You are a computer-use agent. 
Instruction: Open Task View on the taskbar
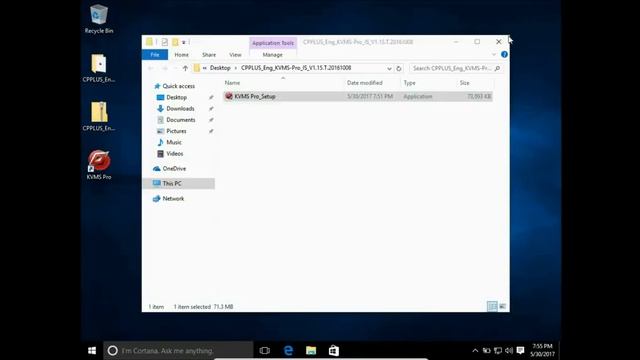264,351
